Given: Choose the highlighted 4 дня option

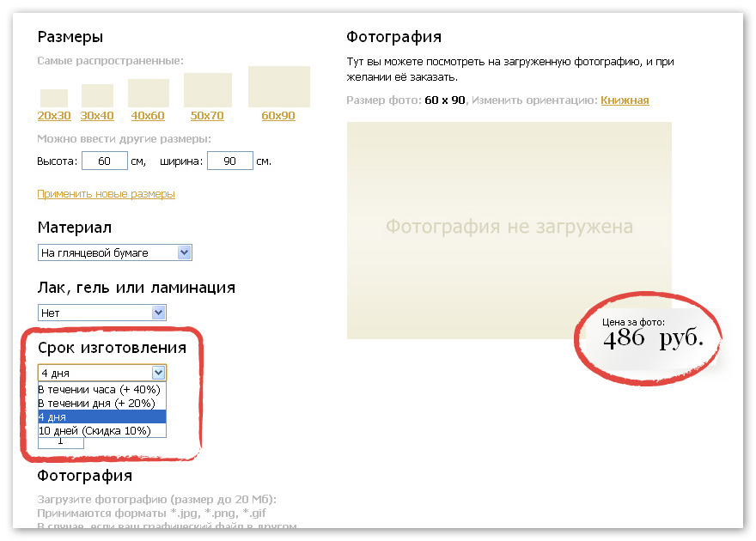Looking at the screenshot, I should [x=101, y=416].
